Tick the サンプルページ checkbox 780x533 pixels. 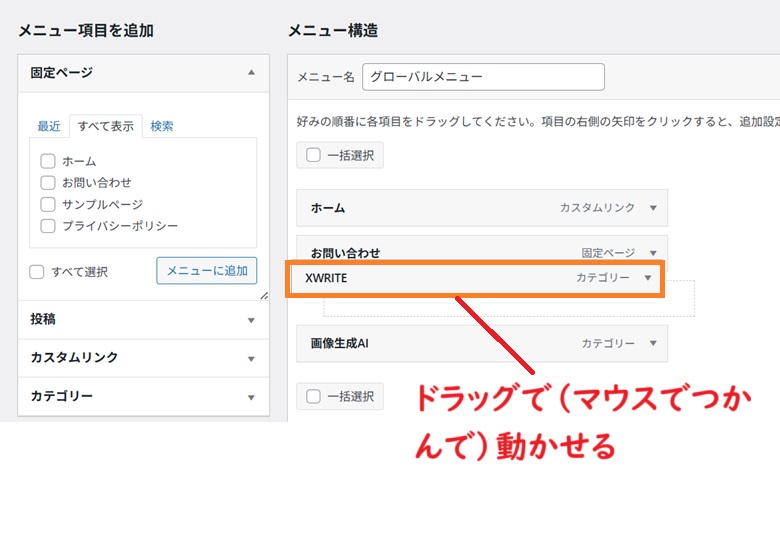48,204
